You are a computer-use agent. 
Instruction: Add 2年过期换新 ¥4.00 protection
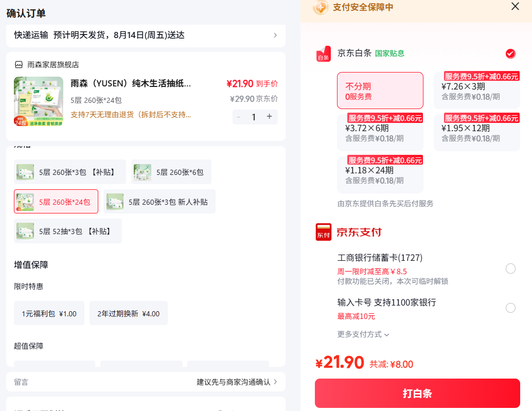pyautogui.click(x=129, y=313)
